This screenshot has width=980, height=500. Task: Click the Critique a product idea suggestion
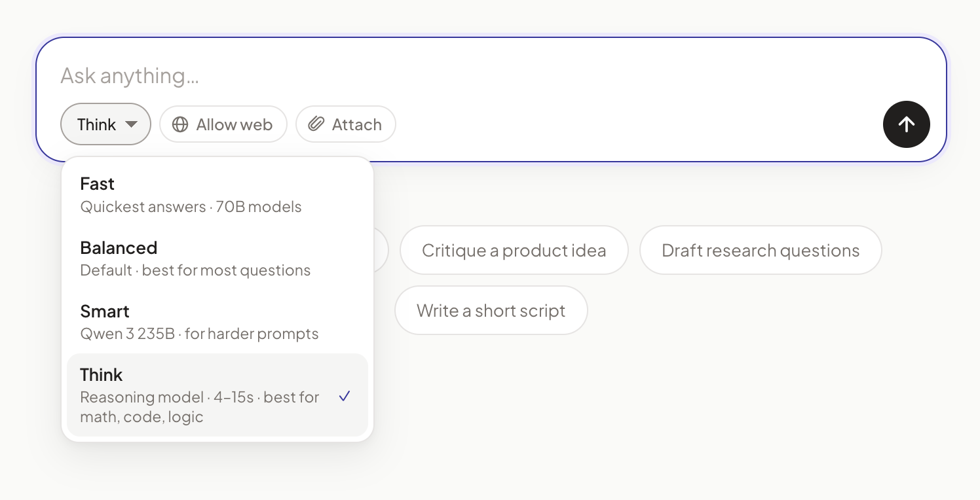click(514, 250)
